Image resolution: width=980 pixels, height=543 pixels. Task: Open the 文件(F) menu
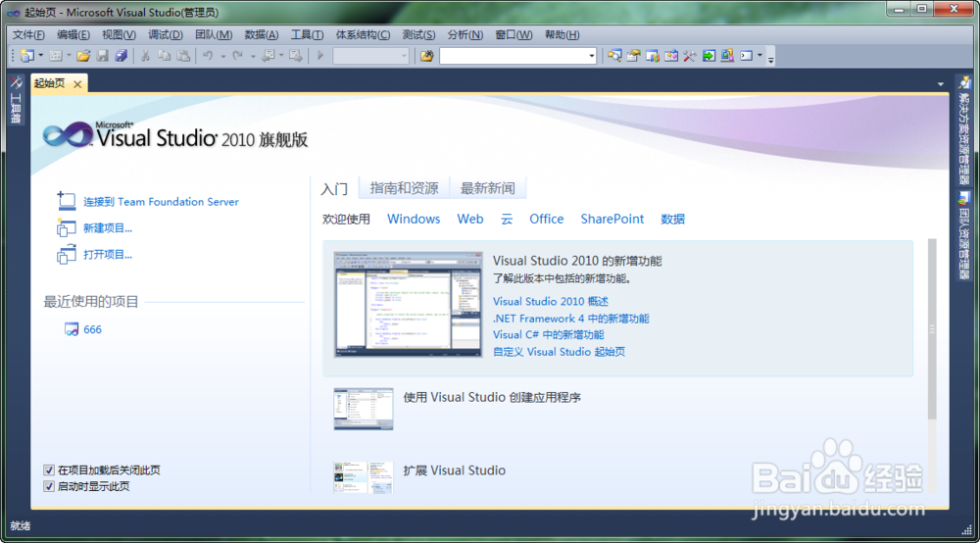click(x=28, y=34)
